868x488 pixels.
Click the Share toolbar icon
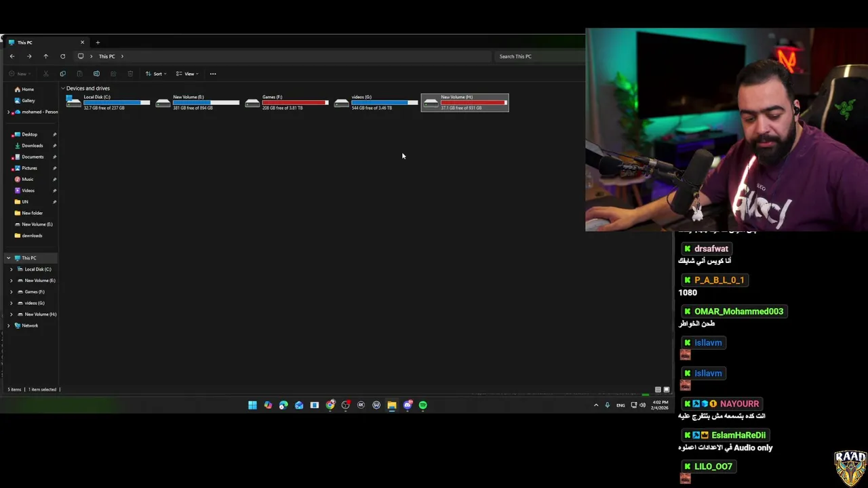tap(113, 74)
